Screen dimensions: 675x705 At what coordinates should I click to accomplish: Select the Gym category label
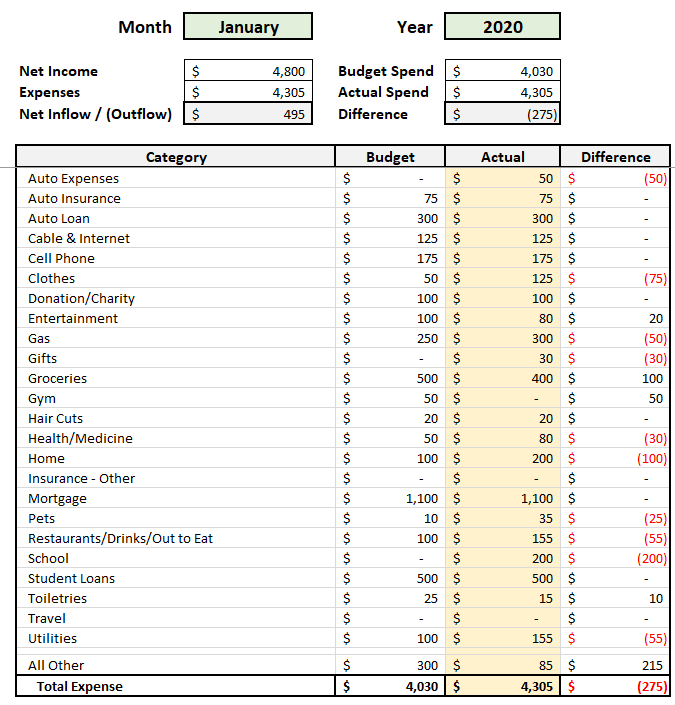[42, 399]
